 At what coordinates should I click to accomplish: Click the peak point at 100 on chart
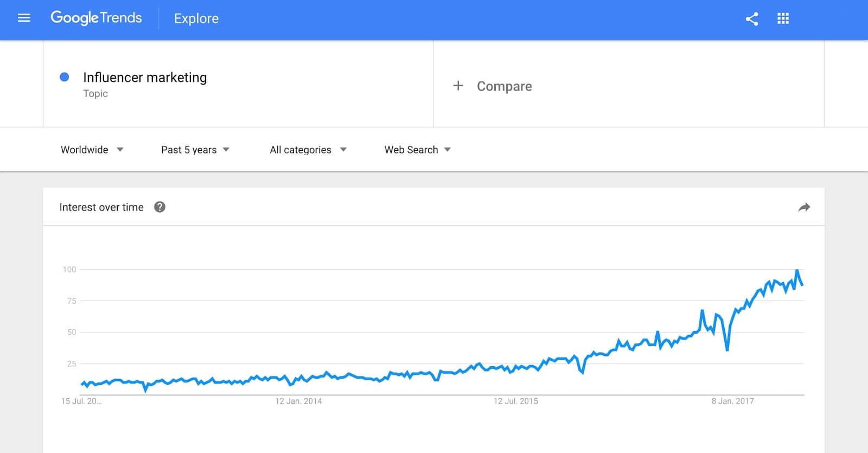pos(797,270)
